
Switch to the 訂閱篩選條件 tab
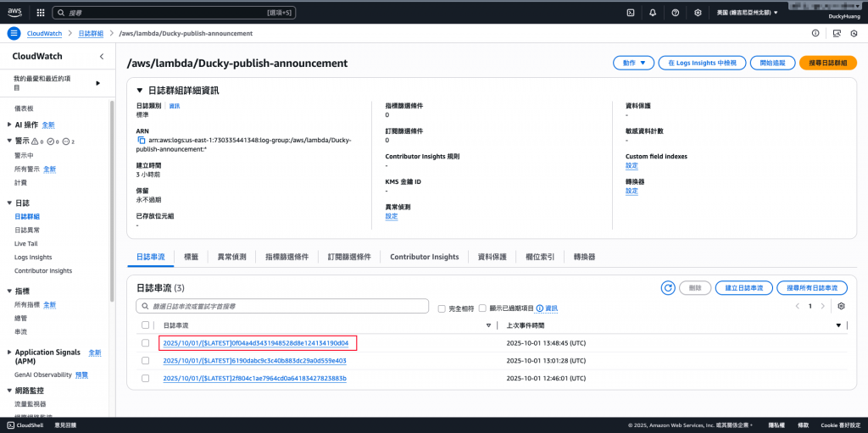pos(349,257)
